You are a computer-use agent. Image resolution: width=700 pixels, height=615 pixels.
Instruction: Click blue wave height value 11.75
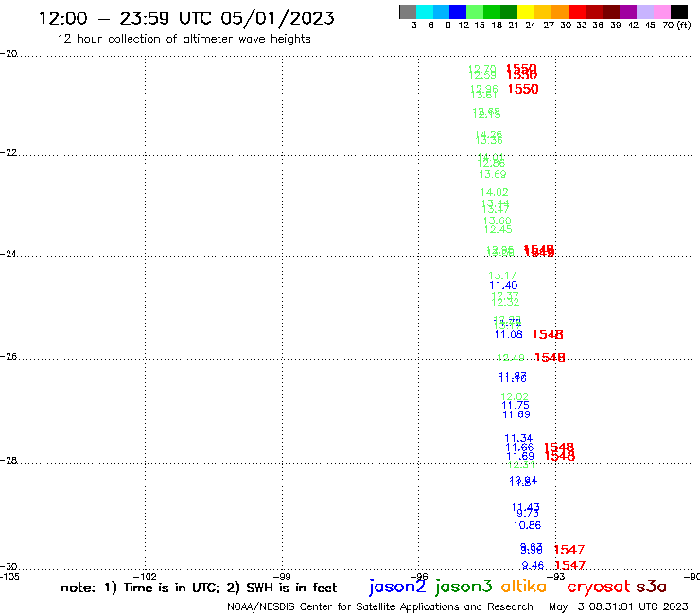click(x=516, y=405)
